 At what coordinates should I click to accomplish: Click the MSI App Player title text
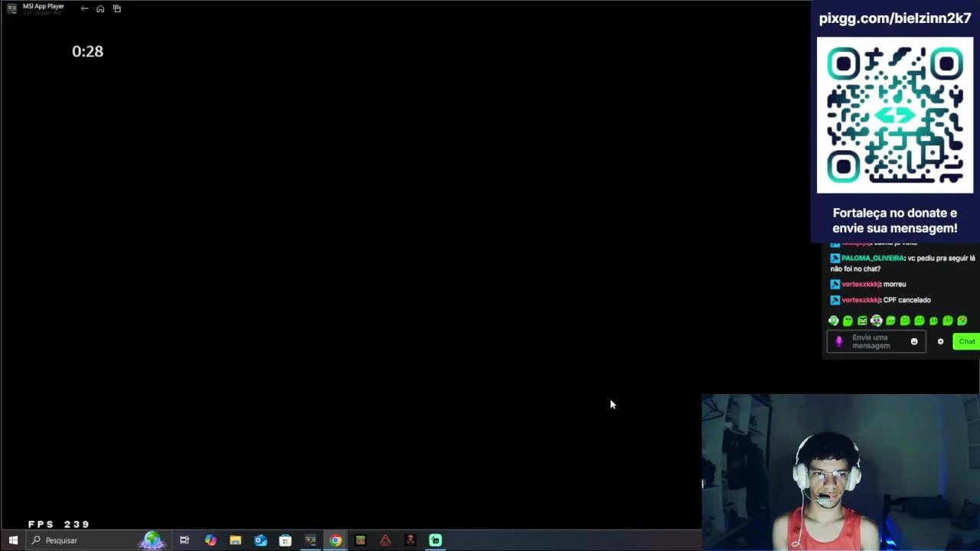44,6
